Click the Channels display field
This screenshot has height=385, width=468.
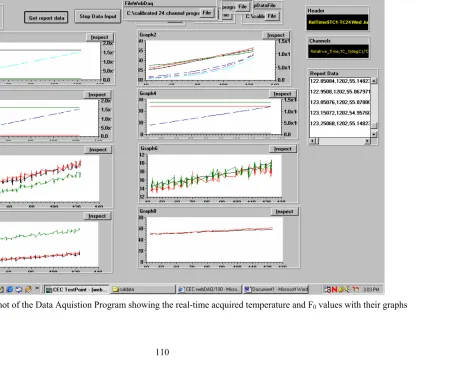pyautogui.click(x=338, y=51)
